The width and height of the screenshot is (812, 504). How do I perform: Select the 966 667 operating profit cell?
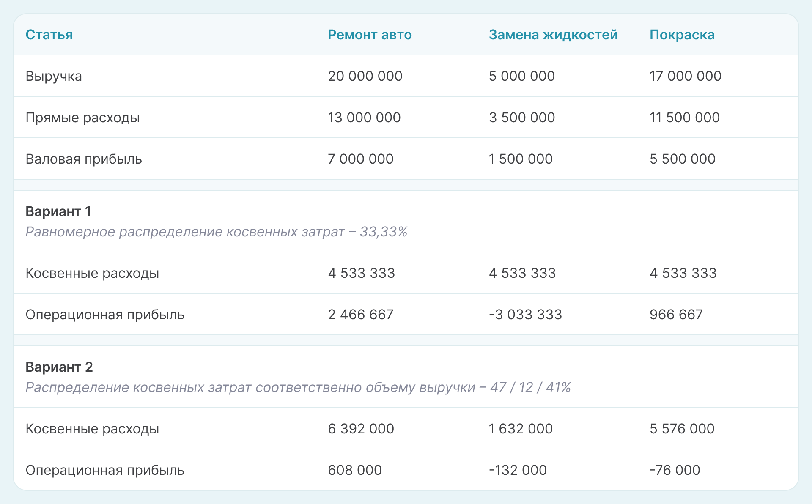point(676,315)
